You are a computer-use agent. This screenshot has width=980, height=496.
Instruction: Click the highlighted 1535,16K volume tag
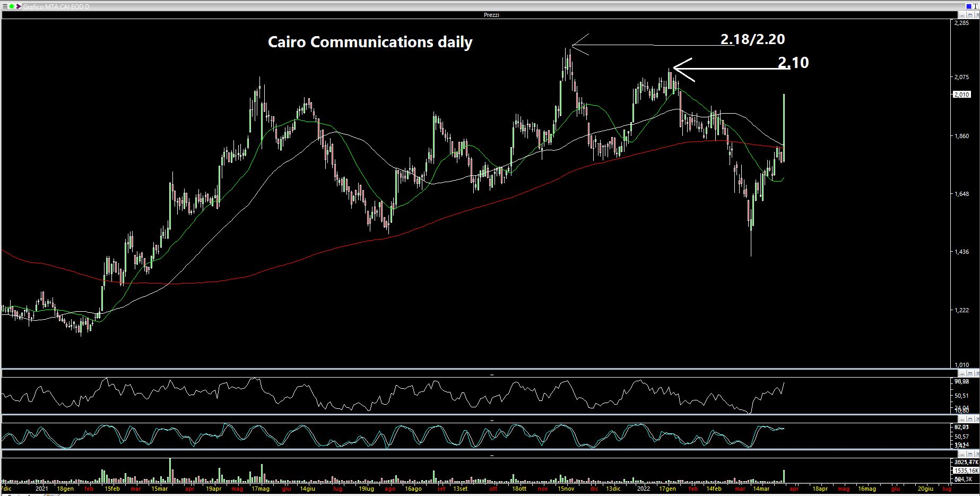tap(966, 471)
